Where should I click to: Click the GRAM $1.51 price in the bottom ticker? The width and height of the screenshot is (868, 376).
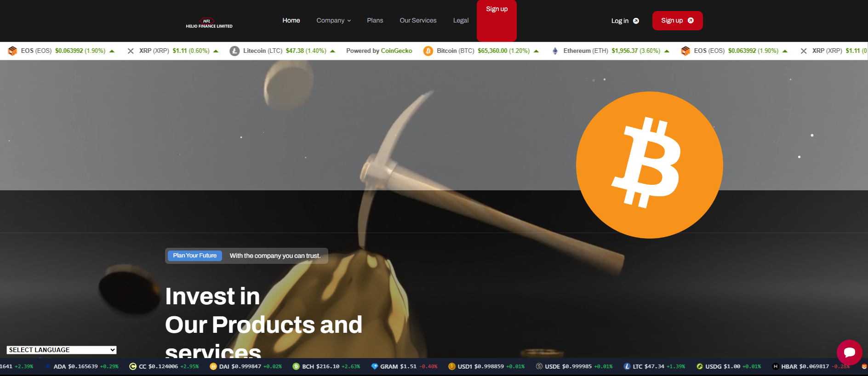(408, 366)
